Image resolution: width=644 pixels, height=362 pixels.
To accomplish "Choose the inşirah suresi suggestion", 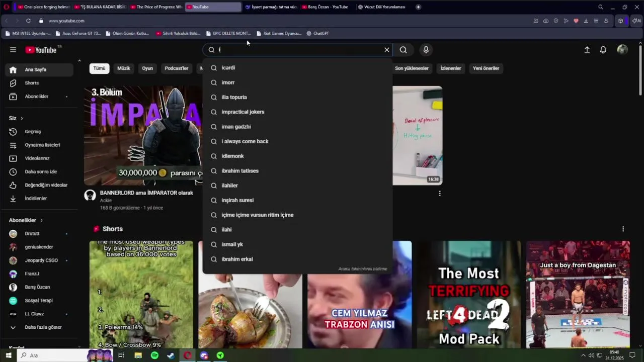I will [x=297, y=200].
